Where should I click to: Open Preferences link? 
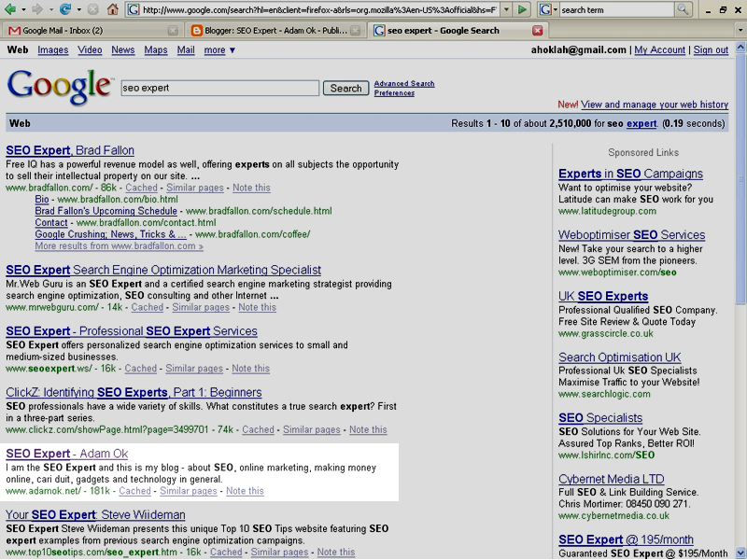394,93
